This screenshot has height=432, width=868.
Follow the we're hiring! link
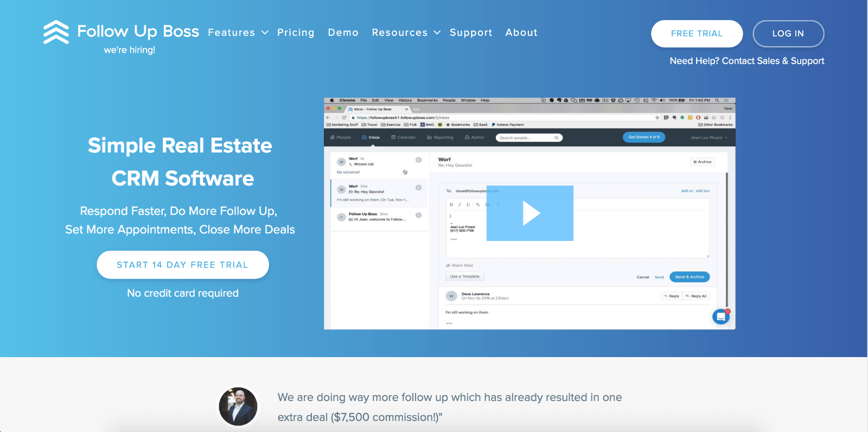coord(130,50)
